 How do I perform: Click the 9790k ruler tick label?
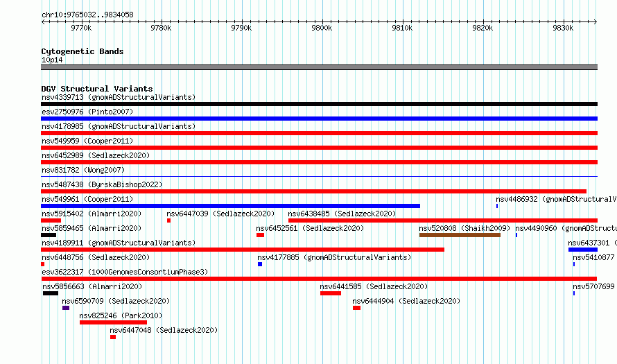tap(241, 28)
